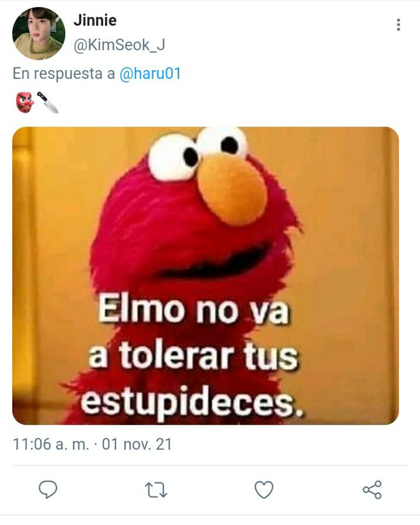420x525 pixels.
Task: Open the Jinnie display name profile
Action: tap(95, 20)
